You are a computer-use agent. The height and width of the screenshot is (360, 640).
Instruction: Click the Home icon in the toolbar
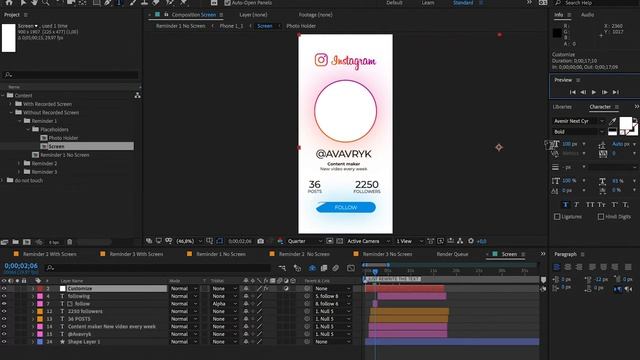9,2
